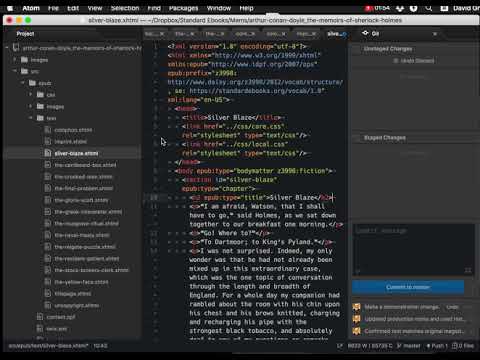
Task: Open Spotlight search in the menu bar
Action: (429, 8)
